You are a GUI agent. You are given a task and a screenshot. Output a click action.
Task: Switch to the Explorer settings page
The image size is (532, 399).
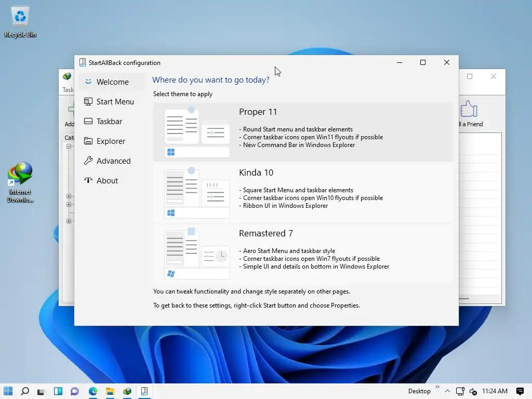(112, 141)
